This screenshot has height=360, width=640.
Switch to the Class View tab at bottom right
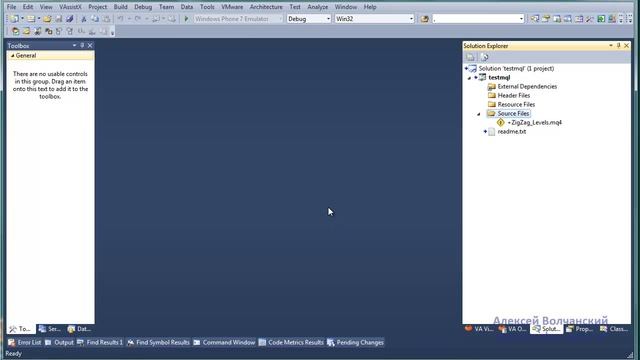coord(614,329)
